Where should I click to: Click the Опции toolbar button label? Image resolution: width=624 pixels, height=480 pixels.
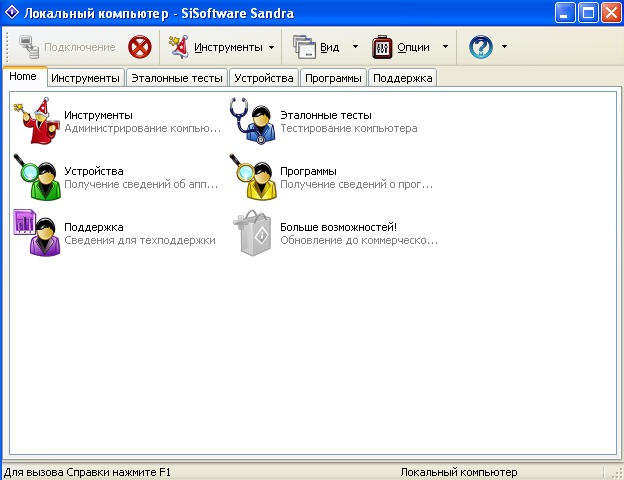click(x=413, y=47)
